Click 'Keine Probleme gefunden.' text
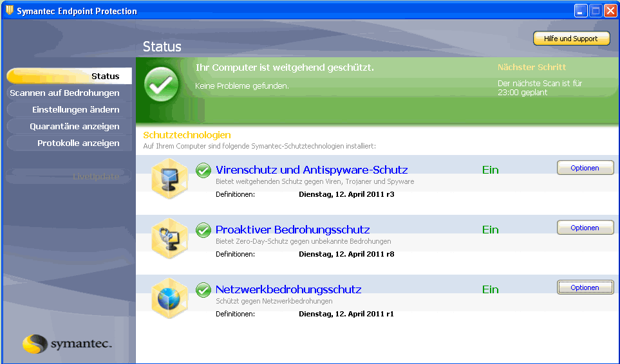The width and height of the screenshot is (620, 364). [242, 86]
